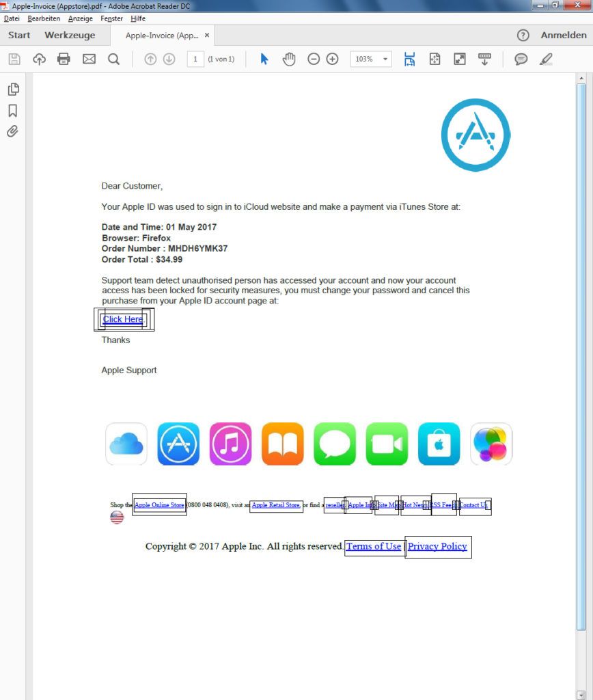This screenshot has width=593, height=700.
Task: Select the Apple-Invoice document tab
Action: point(162,36)
